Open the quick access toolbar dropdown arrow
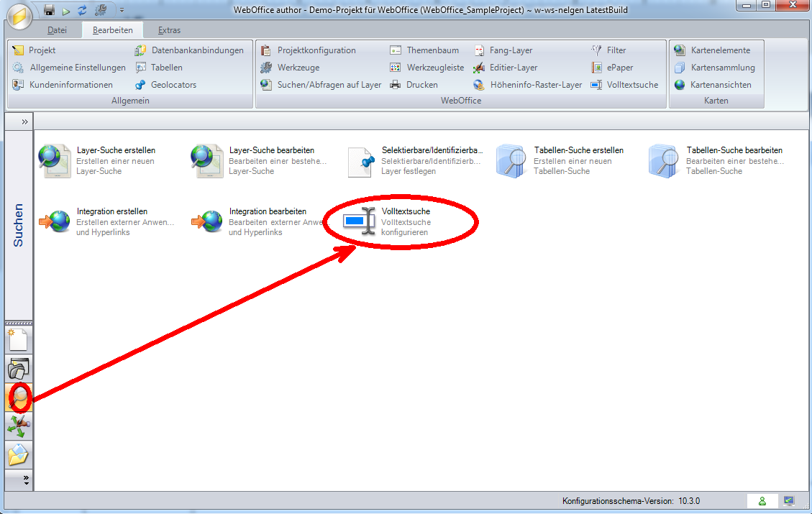812x514 pixels. point(122,11)
